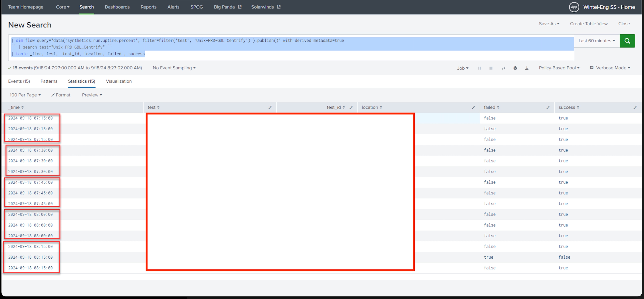Share the search job
Image resolution: width=644 pixels, height=299 pixels.
[503, 68]
